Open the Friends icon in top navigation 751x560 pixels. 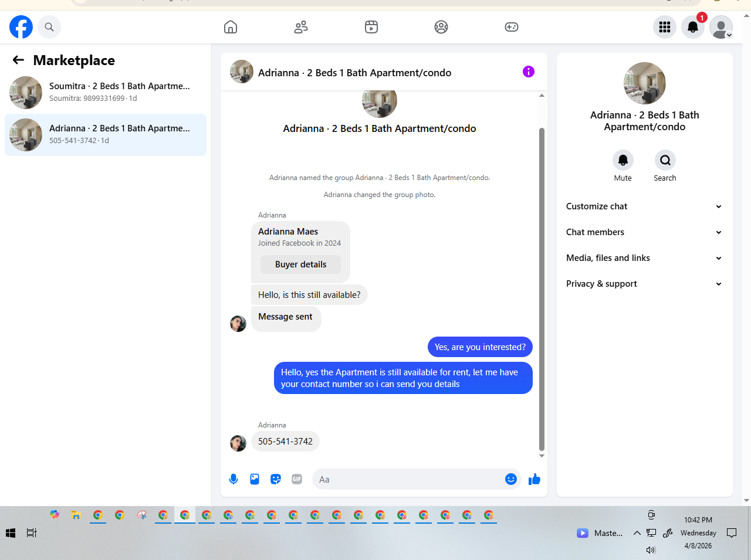pos(301,27)
